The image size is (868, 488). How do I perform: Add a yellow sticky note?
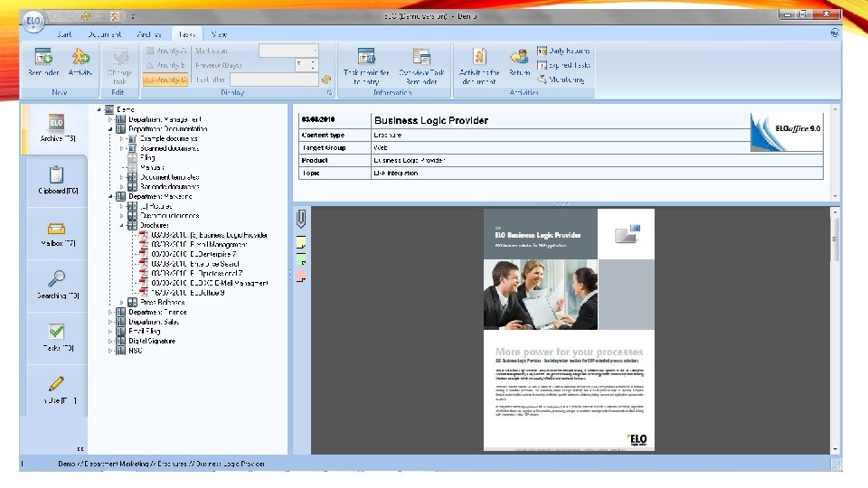click(301, 243)
